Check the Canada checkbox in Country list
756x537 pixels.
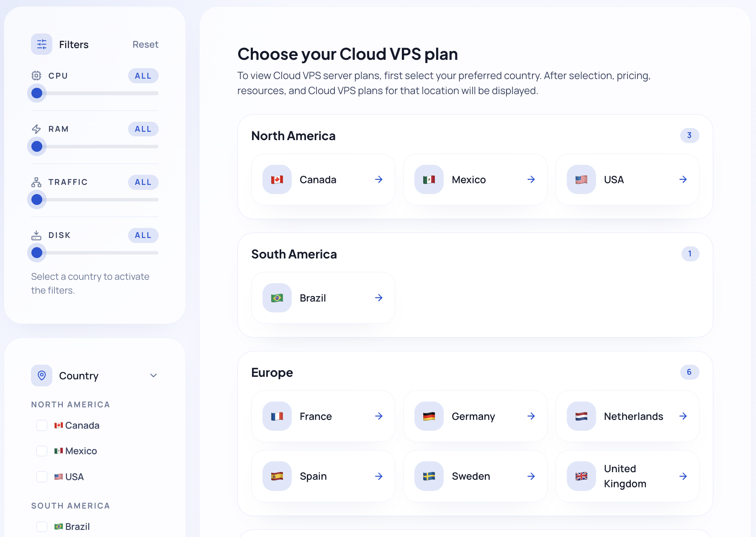click(42, 425)
